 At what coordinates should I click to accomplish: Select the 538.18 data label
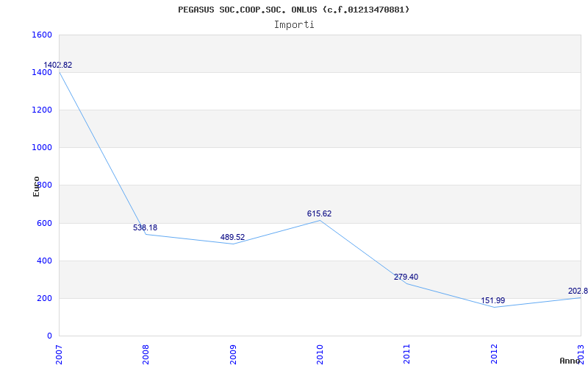click(145, 227)
